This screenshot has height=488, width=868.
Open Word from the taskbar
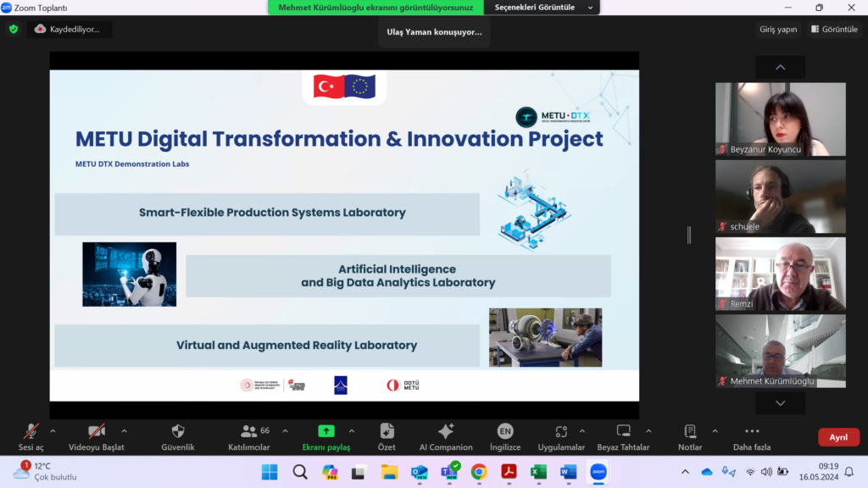(569, 472)
